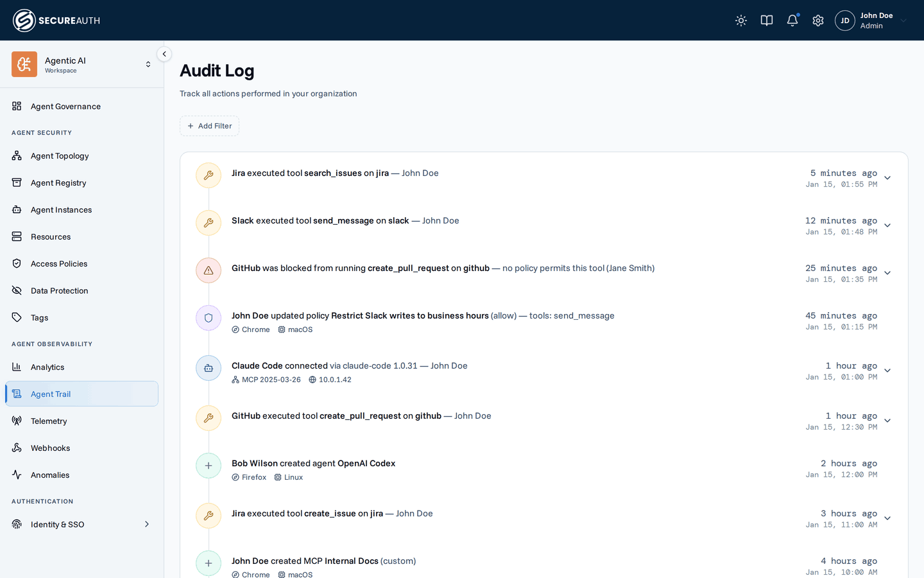Click plus icon of Bob Wilson created agent entry
Screen dimensions: 924x578
coord(209,466)
